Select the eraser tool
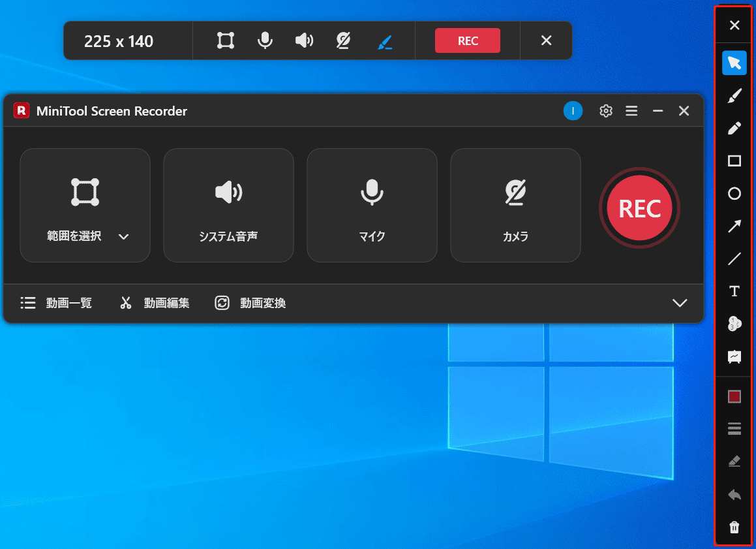 734,462
